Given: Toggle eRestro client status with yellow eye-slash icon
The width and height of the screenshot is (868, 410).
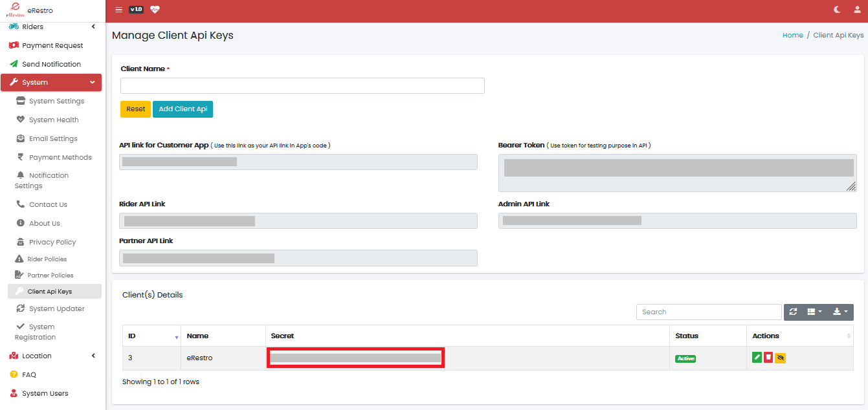Looking at the screenshot, I should pos(781,358).
